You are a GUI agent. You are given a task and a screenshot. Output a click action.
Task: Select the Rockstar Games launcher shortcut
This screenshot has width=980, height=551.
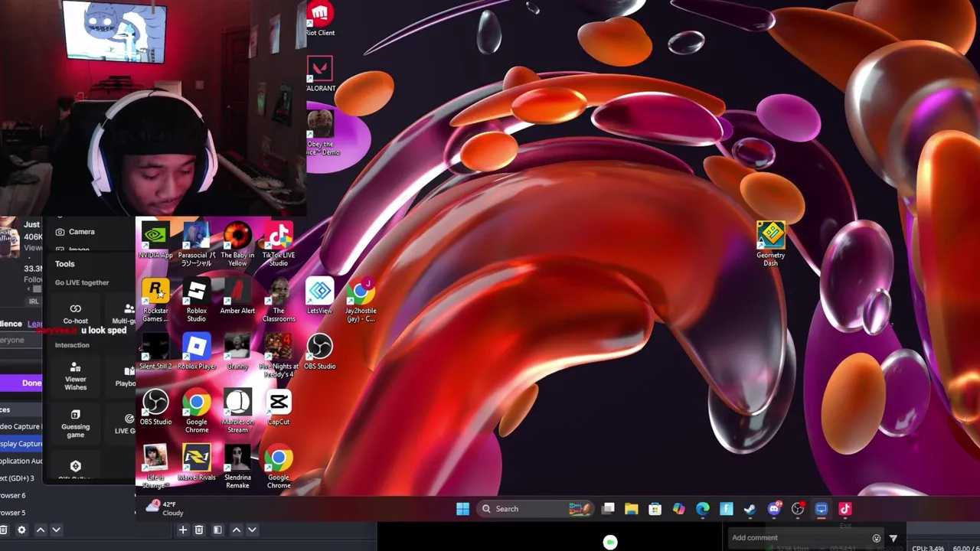[x=155, y=299]
